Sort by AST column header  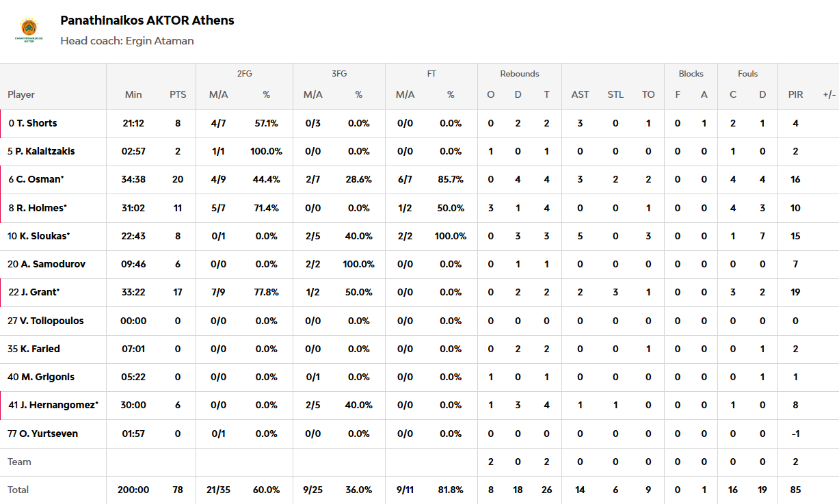pos(580,95)
